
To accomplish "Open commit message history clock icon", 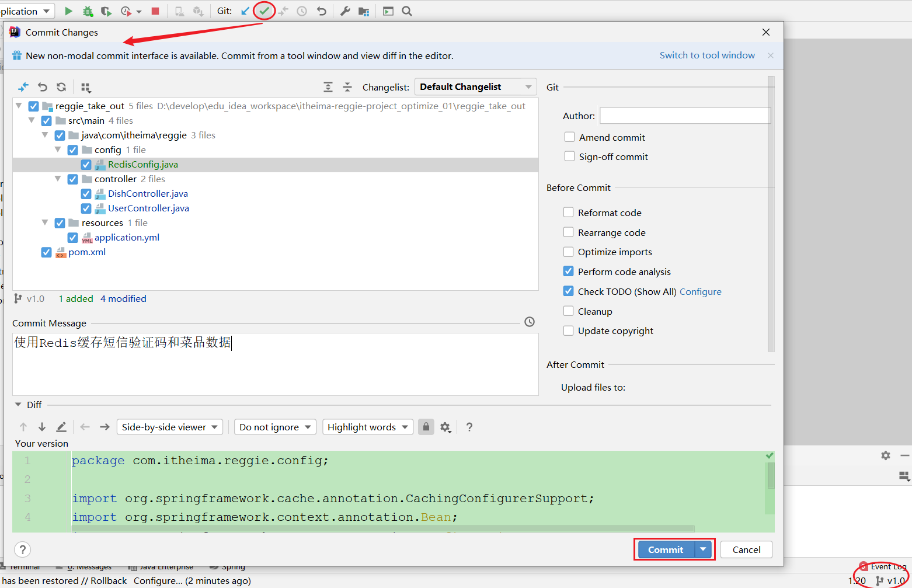I will click(x=530, y=322).
